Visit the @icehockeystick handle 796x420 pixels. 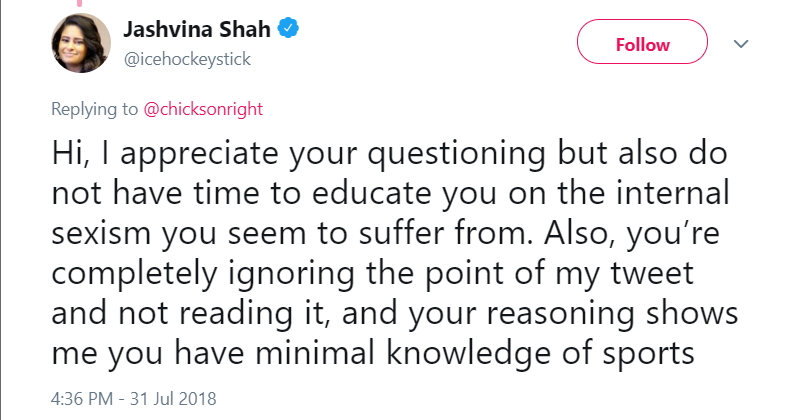click(187, 59)
